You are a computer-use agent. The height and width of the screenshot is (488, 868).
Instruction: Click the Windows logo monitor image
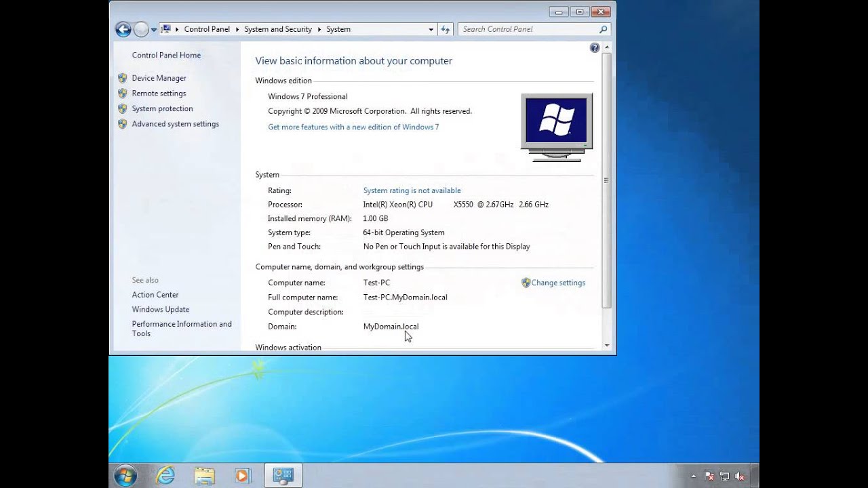(557, 127)
